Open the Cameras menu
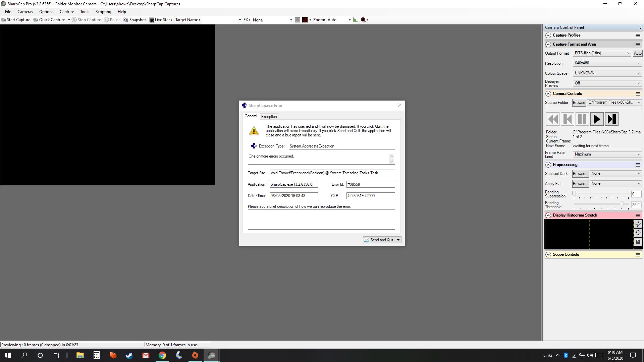This screenshot has height=362, width=644. 25,12
